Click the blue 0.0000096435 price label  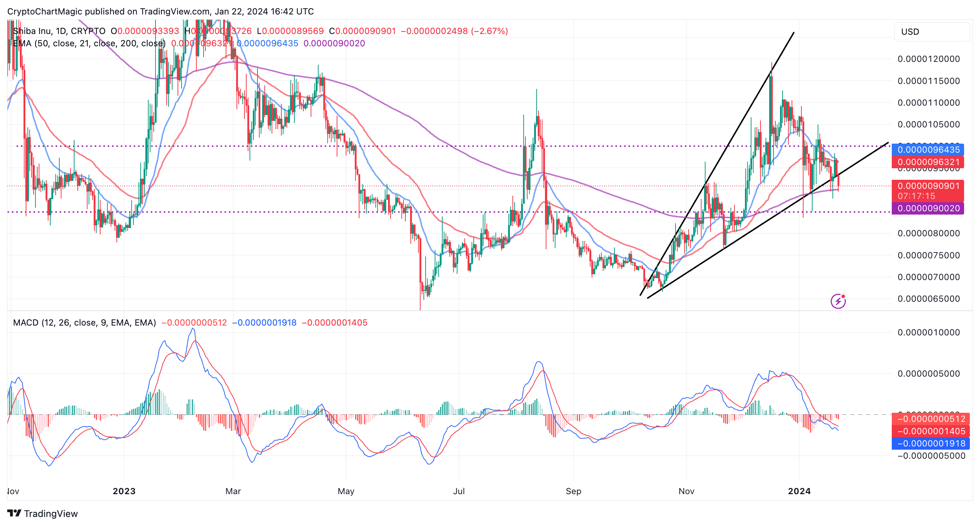tap(928, 149)
